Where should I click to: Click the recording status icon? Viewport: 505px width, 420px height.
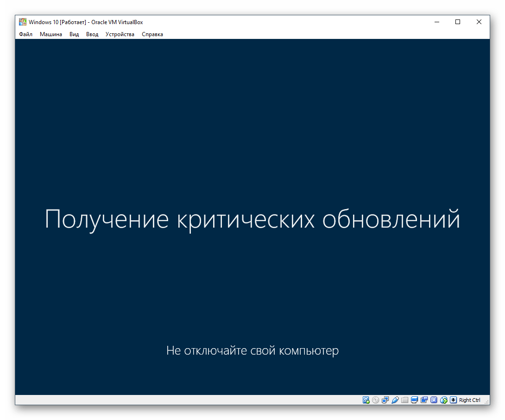[x=424, y=400]
